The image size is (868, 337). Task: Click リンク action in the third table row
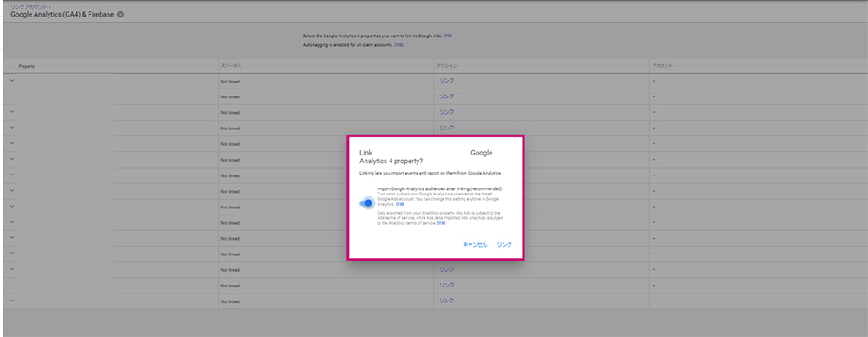tap(447, 111)
